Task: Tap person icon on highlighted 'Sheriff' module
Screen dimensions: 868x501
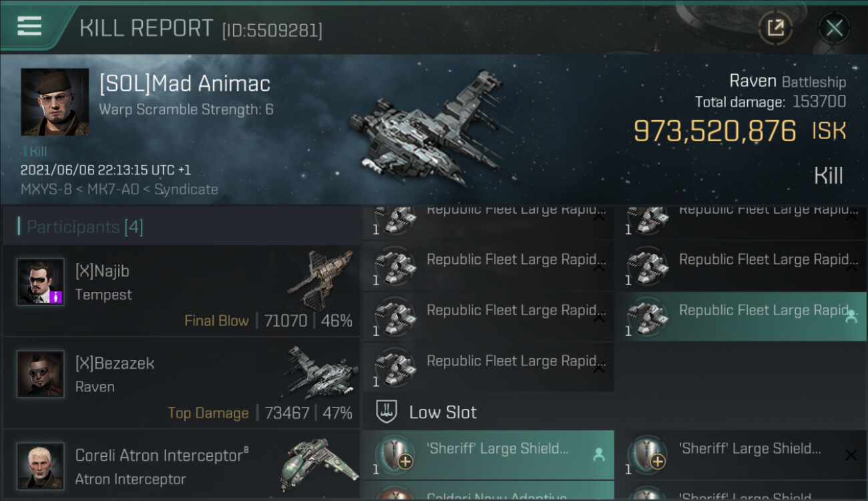Action: click(x=598, y=455)
